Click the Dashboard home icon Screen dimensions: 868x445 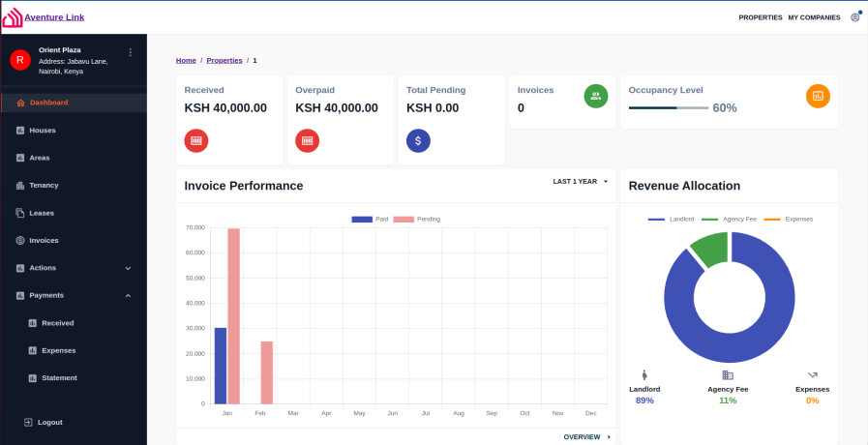point(20,103)
